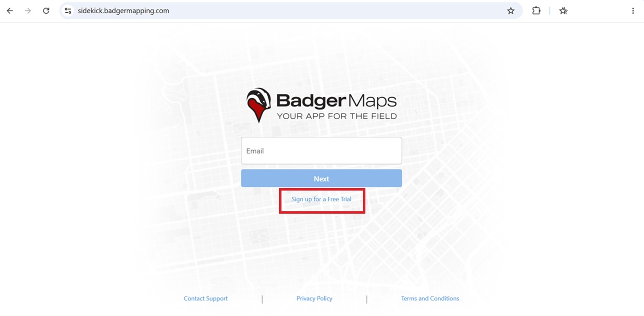Click the Next button
The image size is (644, 316).
click(322, 179)
